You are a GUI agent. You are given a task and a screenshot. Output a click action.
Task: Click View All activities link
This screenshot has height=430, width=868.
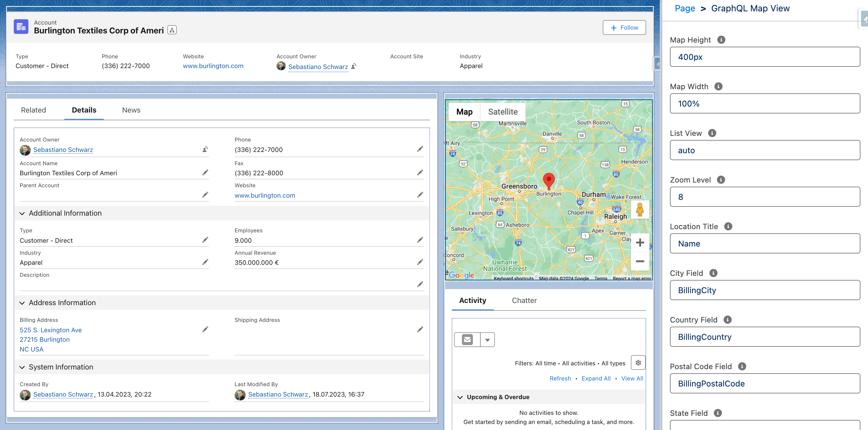point(632,378)
